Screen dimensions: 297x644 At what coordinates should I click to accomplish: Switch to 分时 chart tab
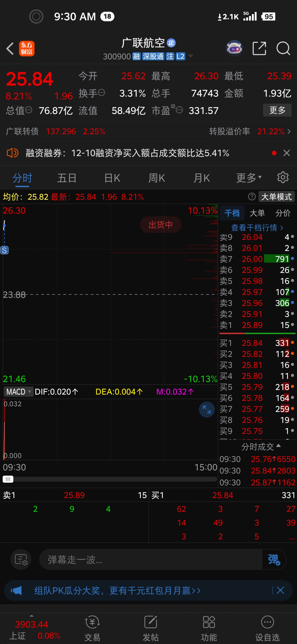pos(22,178)
